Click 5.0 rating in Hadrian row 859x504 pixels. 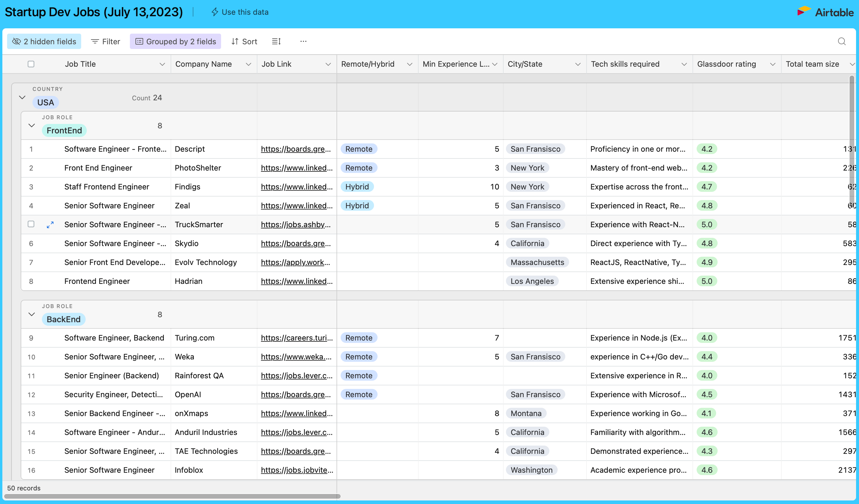707,281
